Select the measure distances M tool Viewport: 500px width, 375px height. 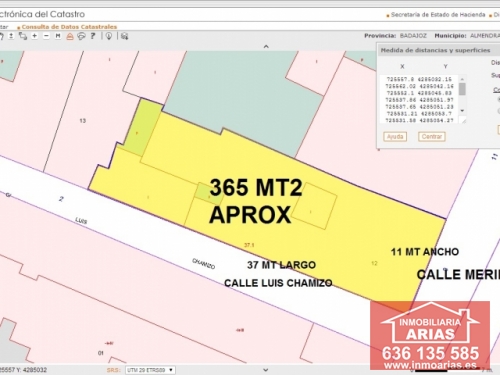[x=58, y=36]
